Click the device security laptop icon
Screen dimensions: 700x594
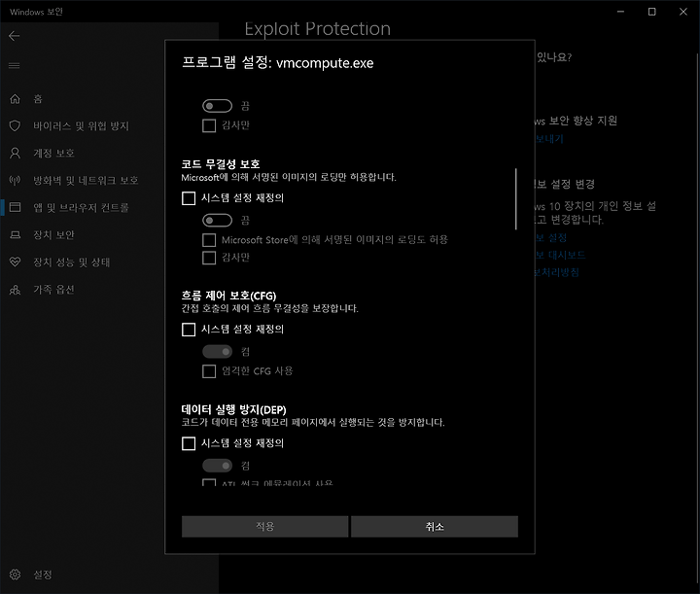coord(16,234)
